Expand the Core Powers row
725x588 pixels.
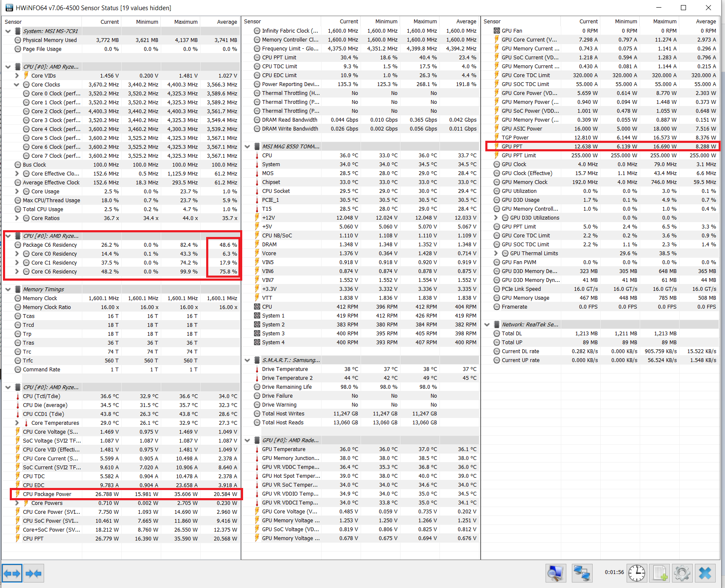click(17, 503)
